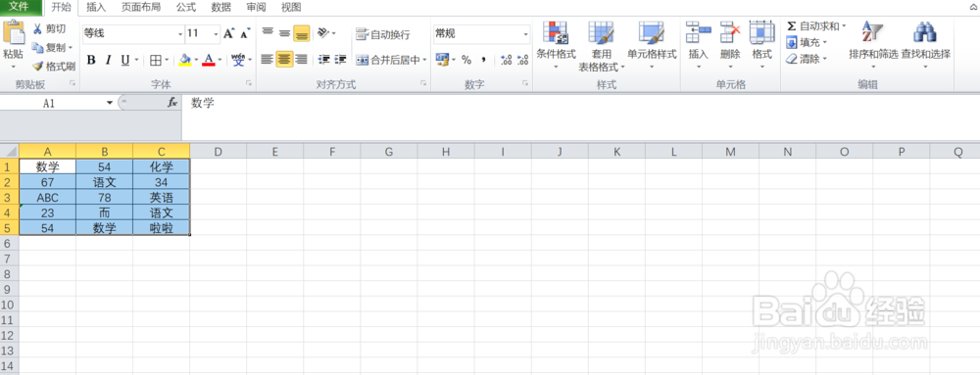980x375 pixels.
Task: Click the Insert cells (插入) icon
Action: coord(698,32)
